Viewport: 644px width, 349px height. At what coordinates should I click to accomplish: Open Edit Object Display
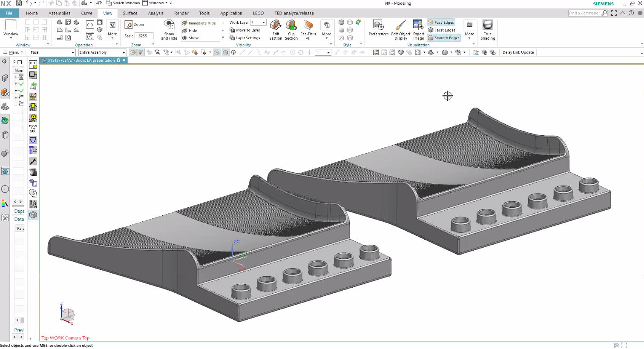pyautogui.click(x=401, y=30)
